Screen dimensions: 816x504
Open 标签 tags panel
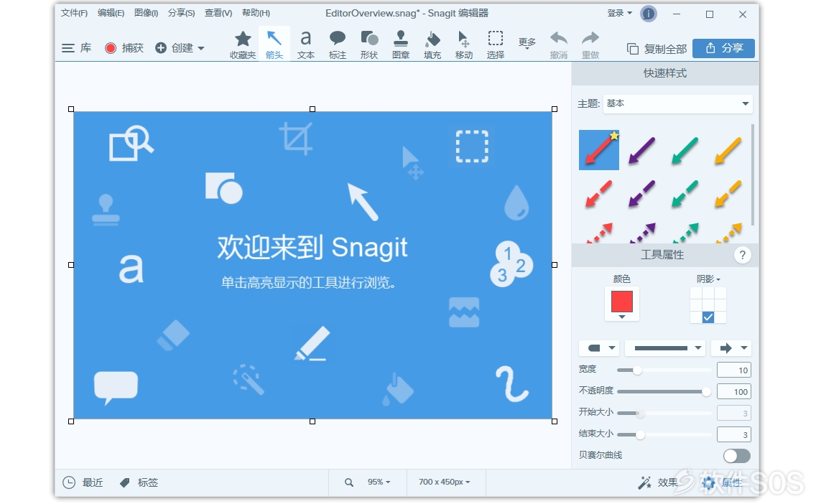pos(139,482)
